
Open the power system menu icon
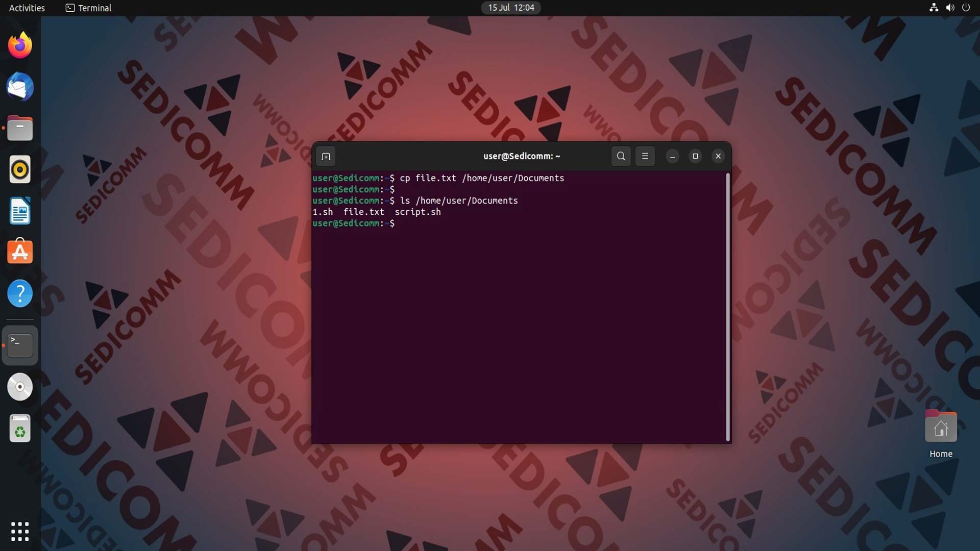click(x=966, y=8)
